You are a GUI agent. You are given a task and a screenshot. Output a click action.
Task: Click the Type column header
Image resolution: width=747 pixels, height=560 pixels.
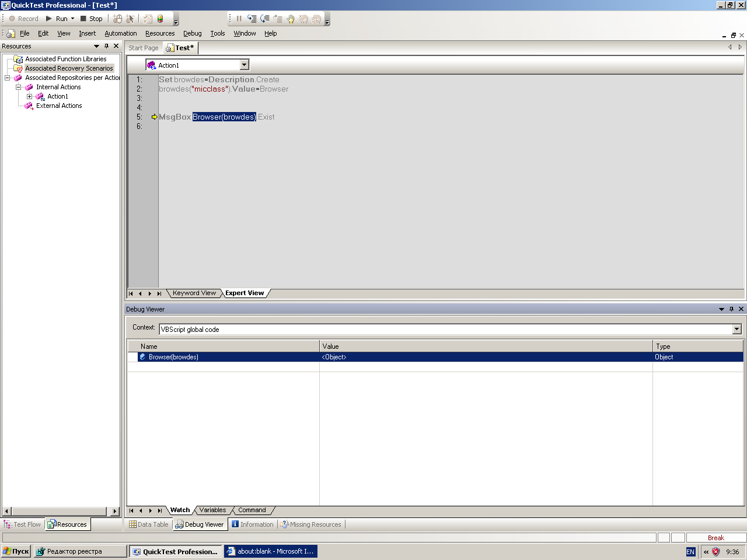click(x=698, y=346)
